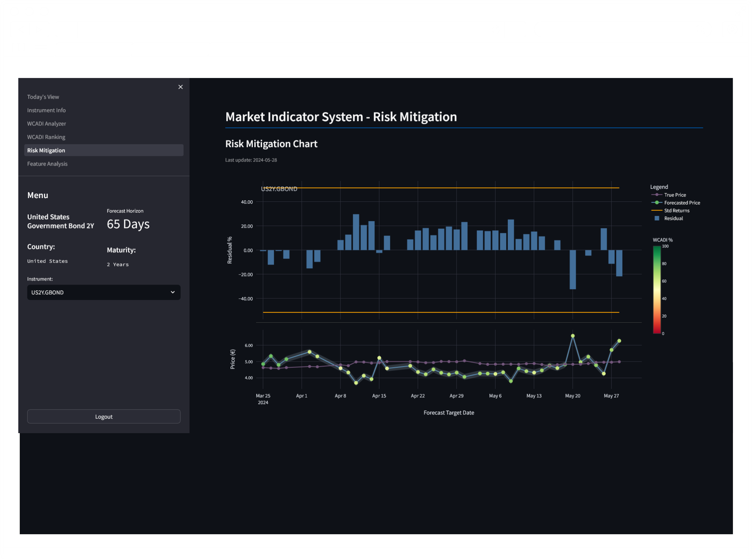This screenshot has width=752, height=560.
Task: Click the chevron arrow in Instrument selector
Action: [x=173, y=292]
